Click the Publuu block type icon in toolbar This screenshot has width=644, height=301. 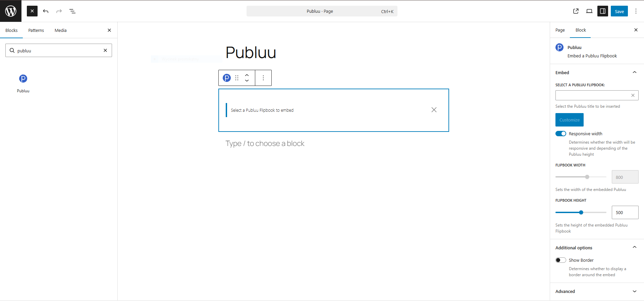227,78
